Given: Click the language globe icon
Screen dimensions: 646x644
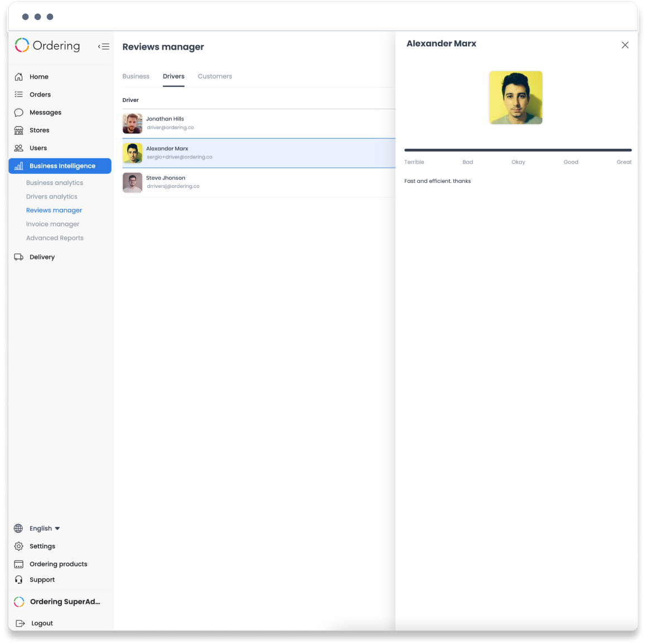Looking at the screenshot, I should [18, 528].
